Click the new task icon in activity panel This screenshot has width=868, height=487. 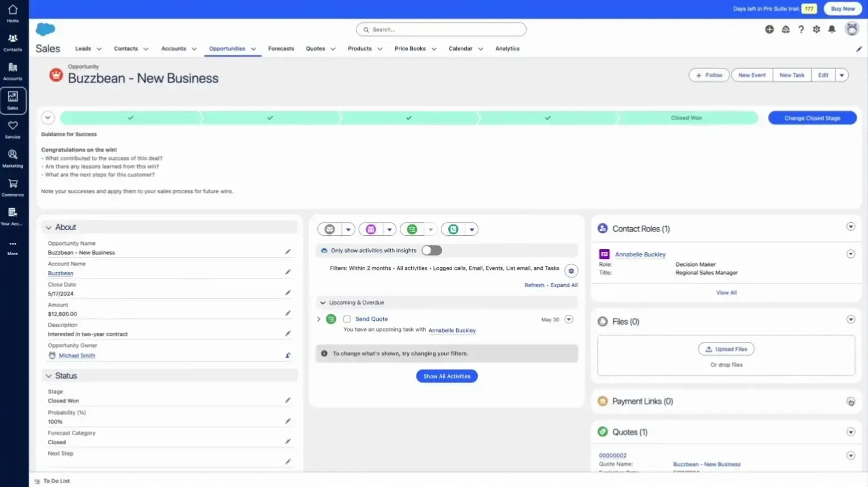[412, 229]
